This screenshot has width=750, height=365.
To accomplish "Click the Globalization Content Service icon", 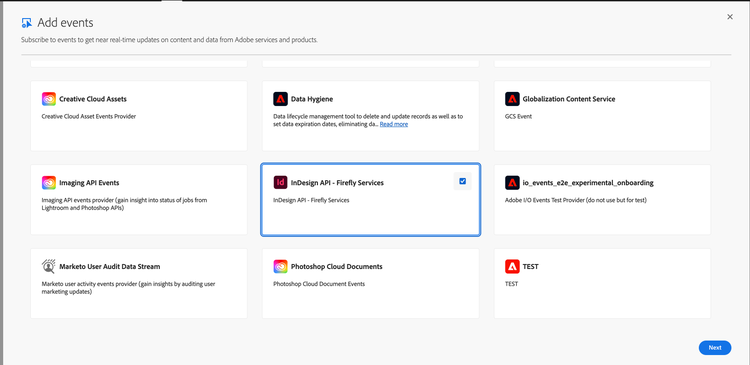I will pyautogui.click(x=512, y=99).
